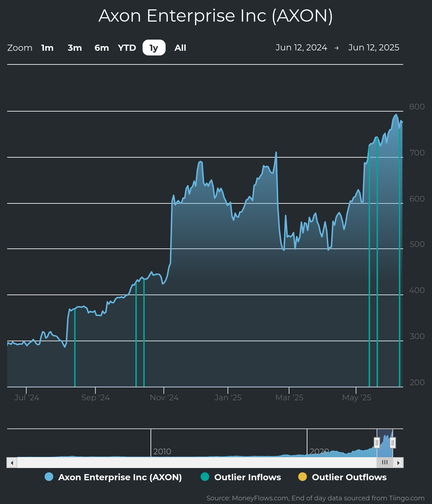This screenshot has width=432, height=504.
Task: Click the 500 price axis label
Action: (417, 244)
